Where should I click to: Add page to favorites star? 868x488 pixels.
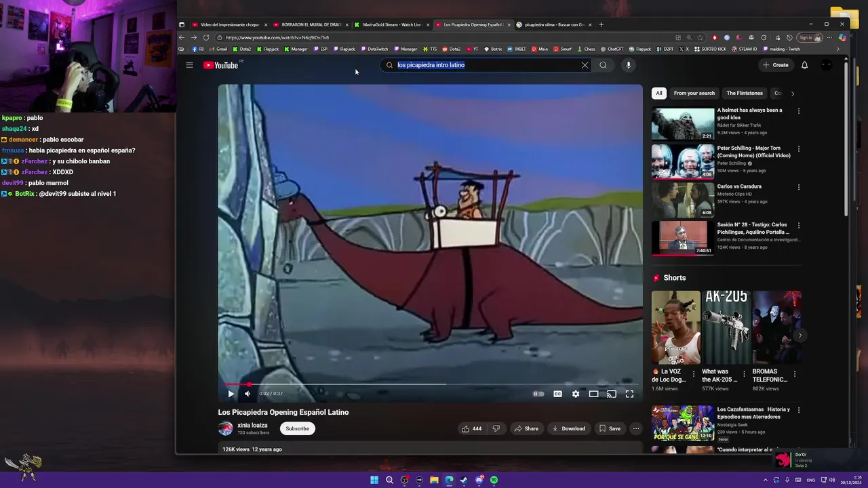[x=700, y=37]
